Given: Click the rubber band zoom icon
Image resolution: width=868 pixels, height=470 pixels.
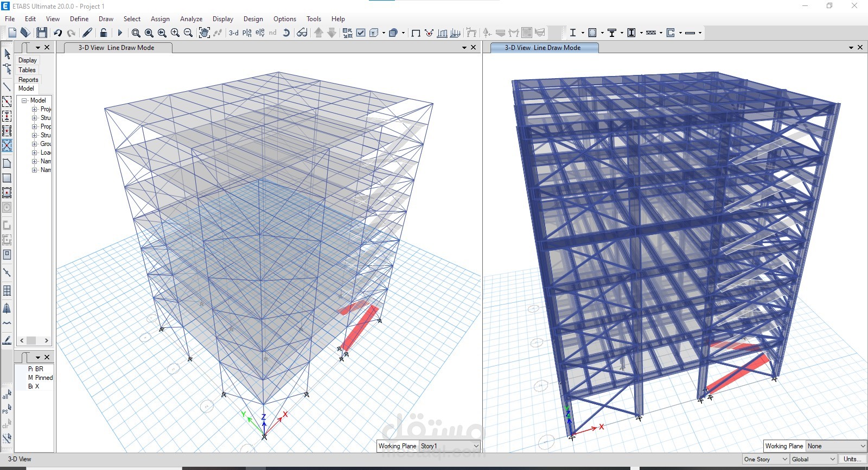Looking at the screenshot, I should coord(136,33).
